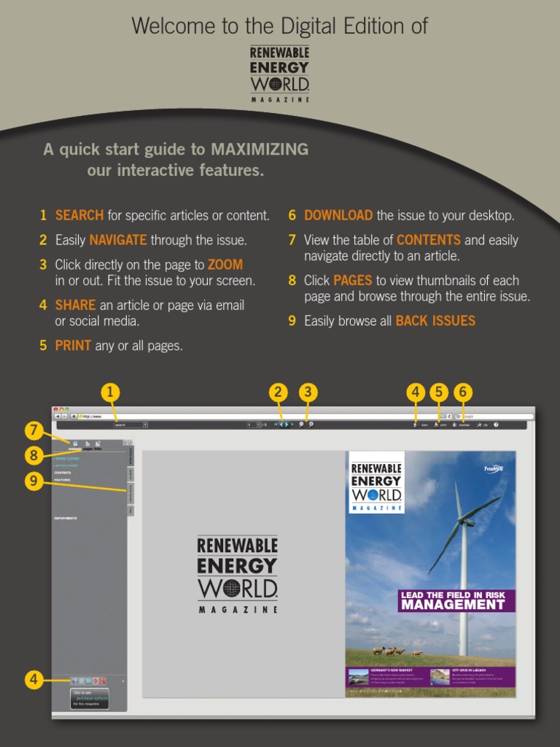
Task: Share via the Pinterest icon
Action: (96, 681)
